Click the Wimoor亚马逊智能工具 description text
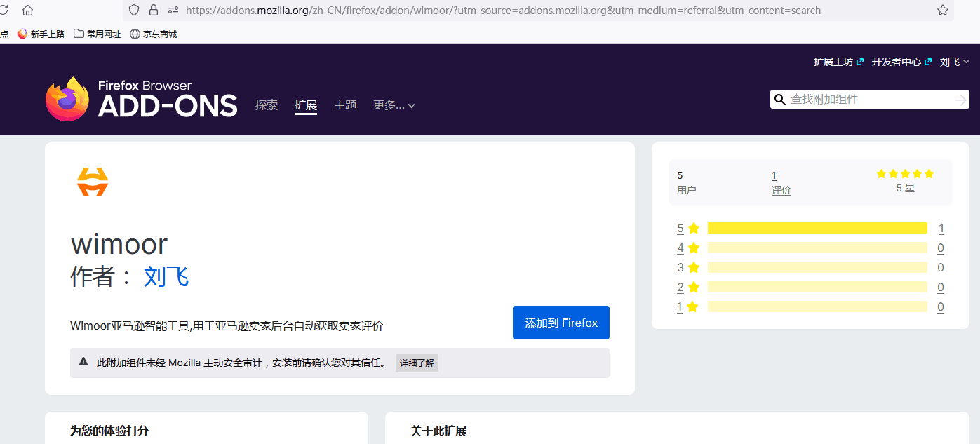 [227, 325]
